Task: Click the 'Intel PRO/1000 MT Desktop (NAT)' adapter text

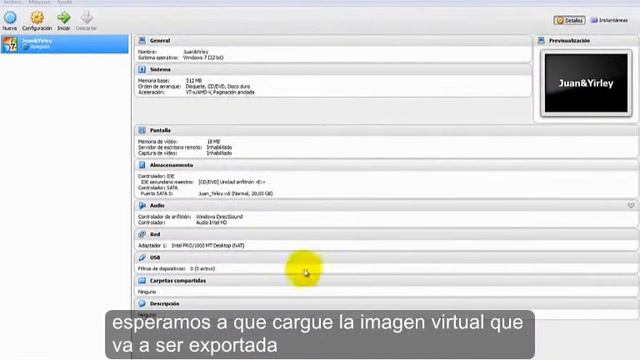Action: [208, 245]
